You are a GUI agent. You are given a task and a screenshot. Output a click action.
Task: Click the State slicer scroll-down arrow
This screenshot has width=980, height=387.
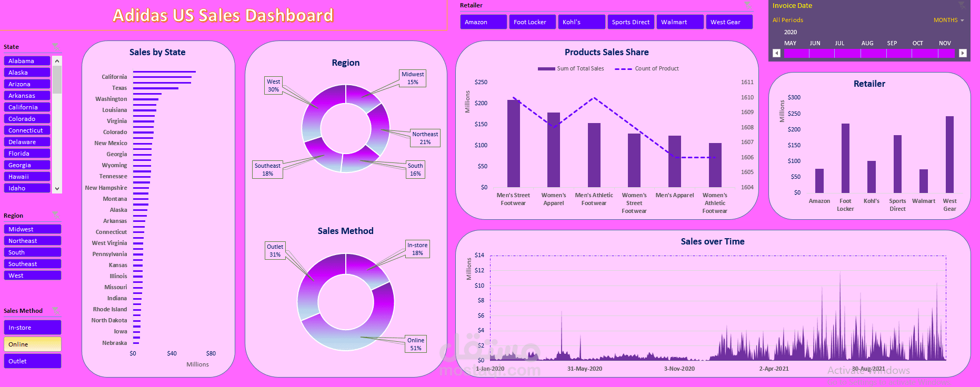tap(57, 188)
